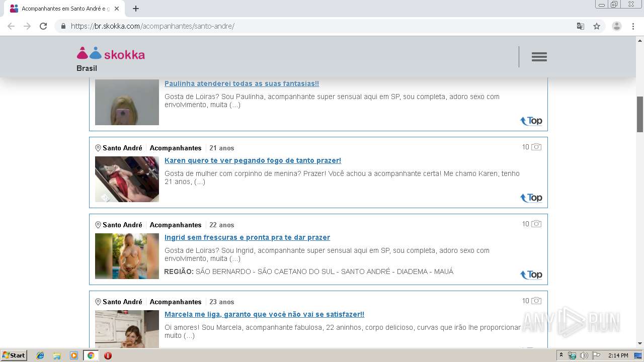Click Santo André in 23 anos listing

point(122,302)
